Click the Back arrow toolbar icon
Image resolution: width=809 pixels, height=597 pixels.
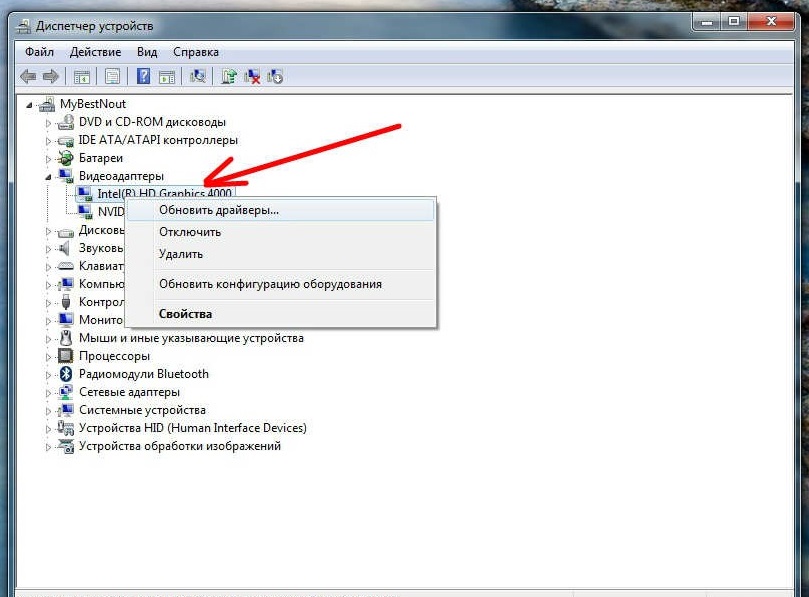[28, 77]
